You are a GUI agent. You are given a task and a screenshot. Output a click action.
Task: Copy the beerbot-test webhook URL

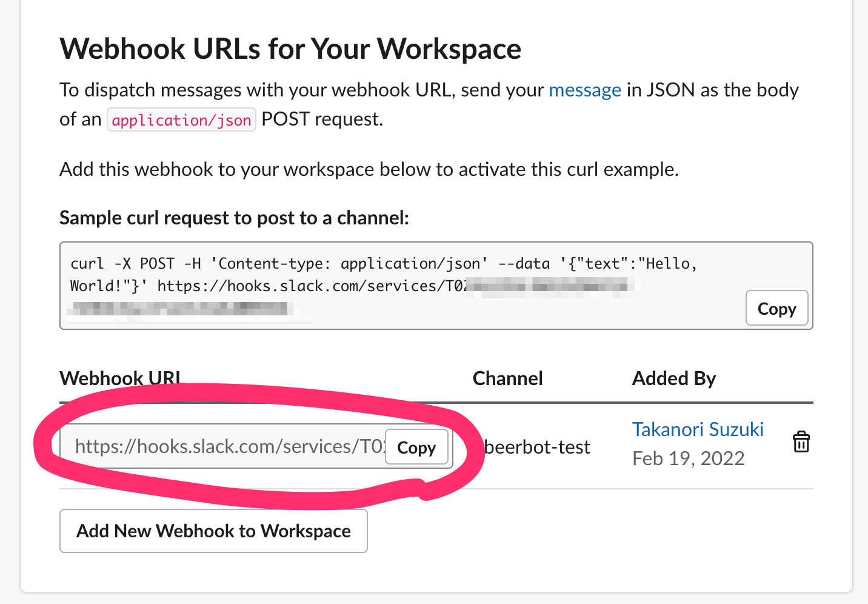(x=416, y=448)
